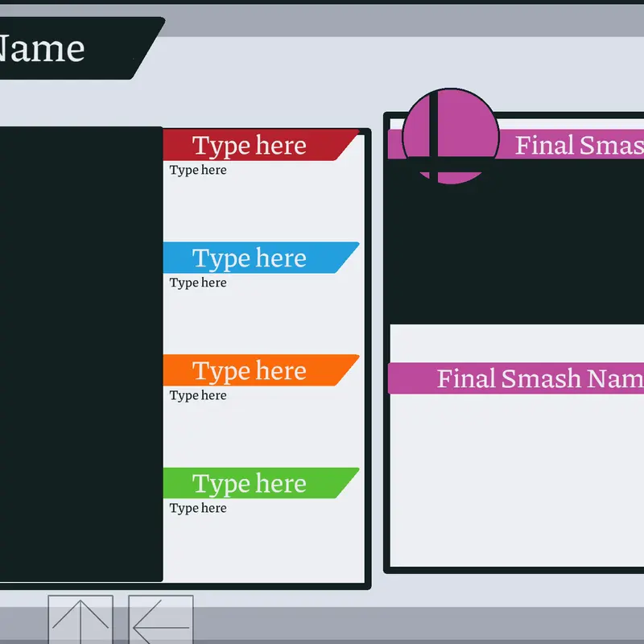
Task: Click the tall black character image placeholder
Action: pos(81,354)
